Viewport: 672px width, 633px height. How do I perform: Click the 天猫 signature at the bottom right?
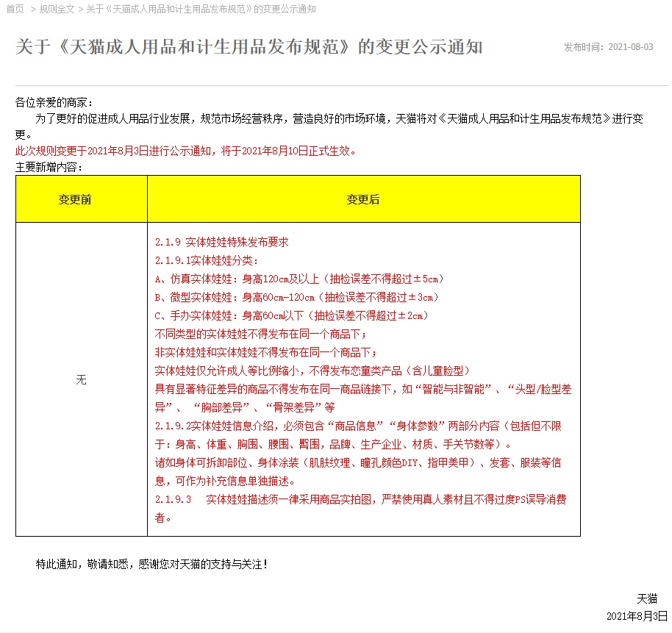647,598
